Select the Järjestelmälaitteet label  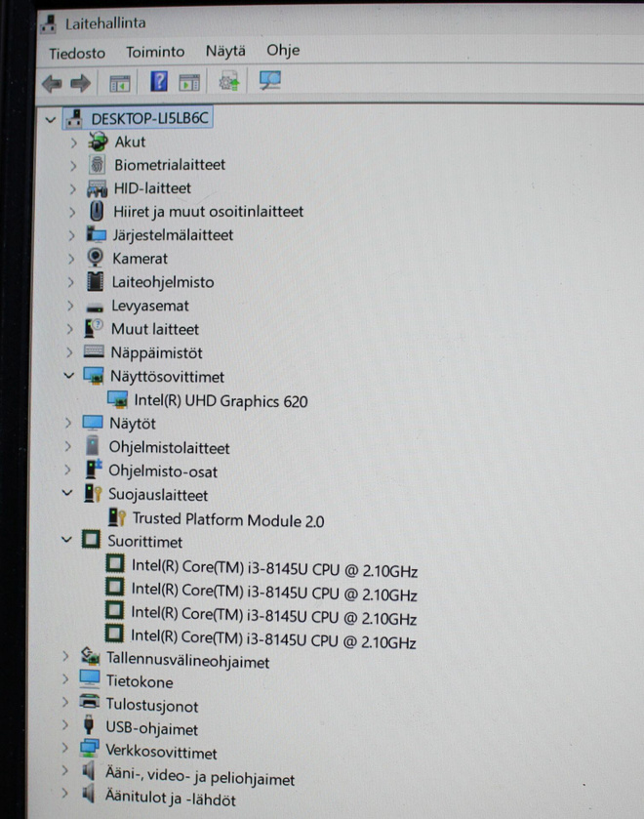pyautogui.click(x=173, y=235)
